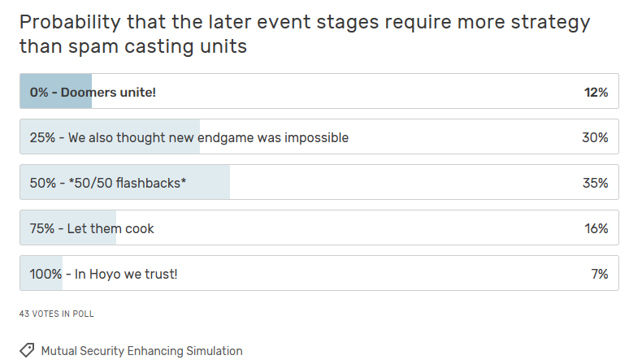642x364 pixels.
Task: Click the tag icon below the poll
Action: pos(27,350)
